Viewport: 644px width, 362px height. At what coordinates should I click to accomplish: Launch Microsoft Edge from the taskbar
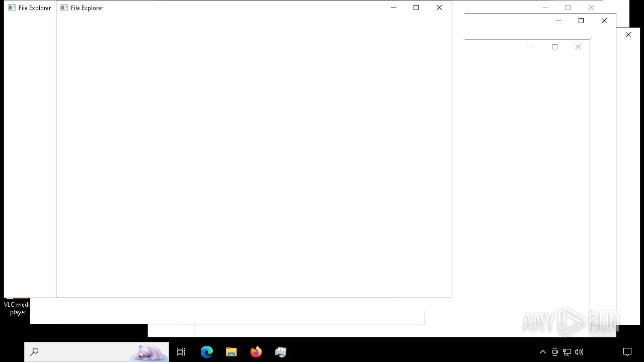click(207, 352)
